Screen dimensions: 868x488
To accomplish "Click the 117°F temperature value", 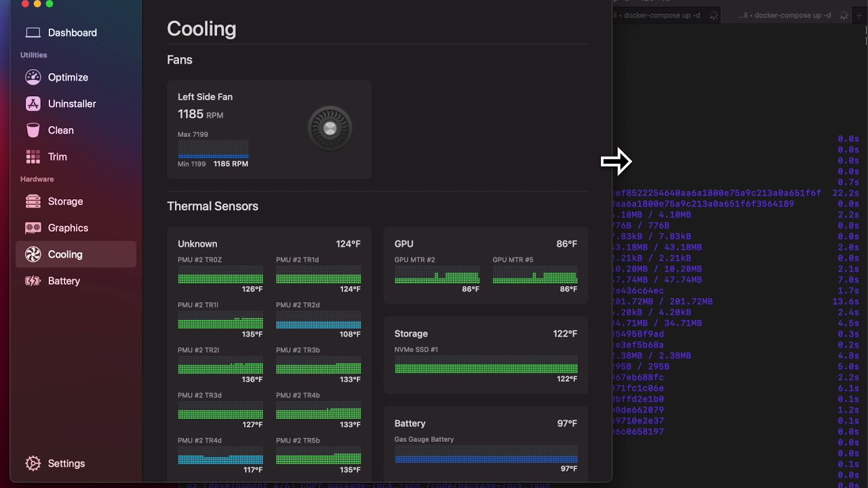I will 252,470.
